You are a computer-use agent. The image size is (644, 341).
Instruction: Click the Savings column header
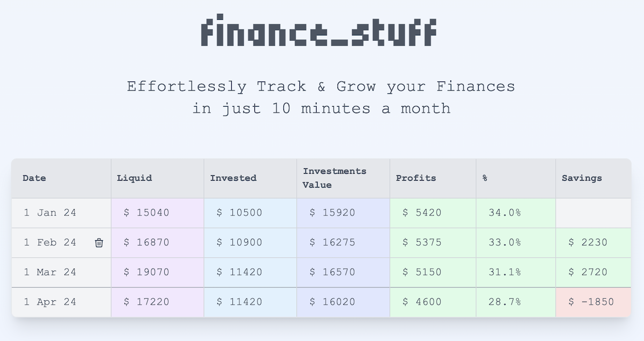[x=594, y=179]
